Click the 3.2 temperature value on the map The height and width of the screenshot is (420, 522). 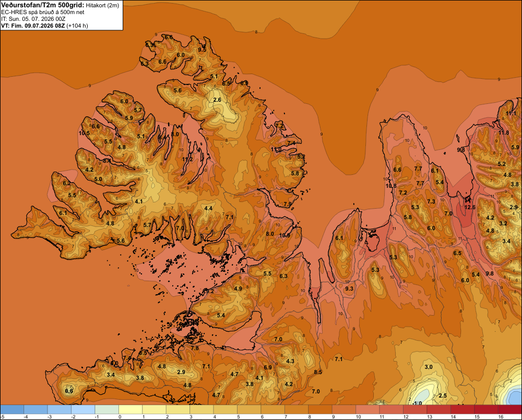(503, 223)
